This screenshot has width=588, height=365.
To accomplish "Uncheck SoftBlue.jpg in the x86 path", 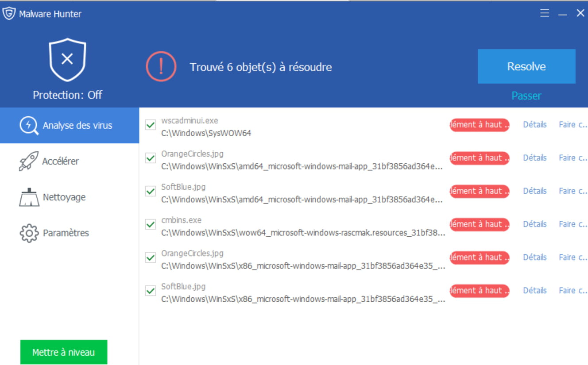I will click(151, 291).
